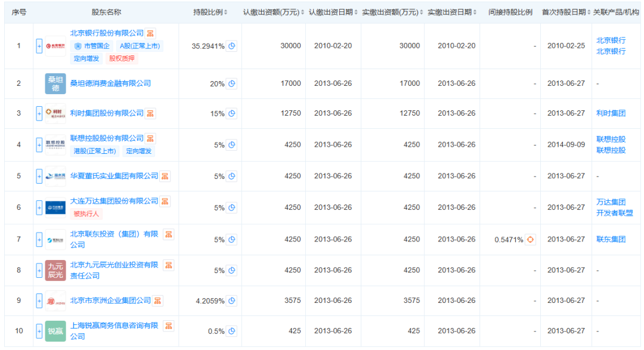This screenshot has height=350, width=644.
Task: Open 北京九元辰光创业投资 company link
Action: coord(114,270)
